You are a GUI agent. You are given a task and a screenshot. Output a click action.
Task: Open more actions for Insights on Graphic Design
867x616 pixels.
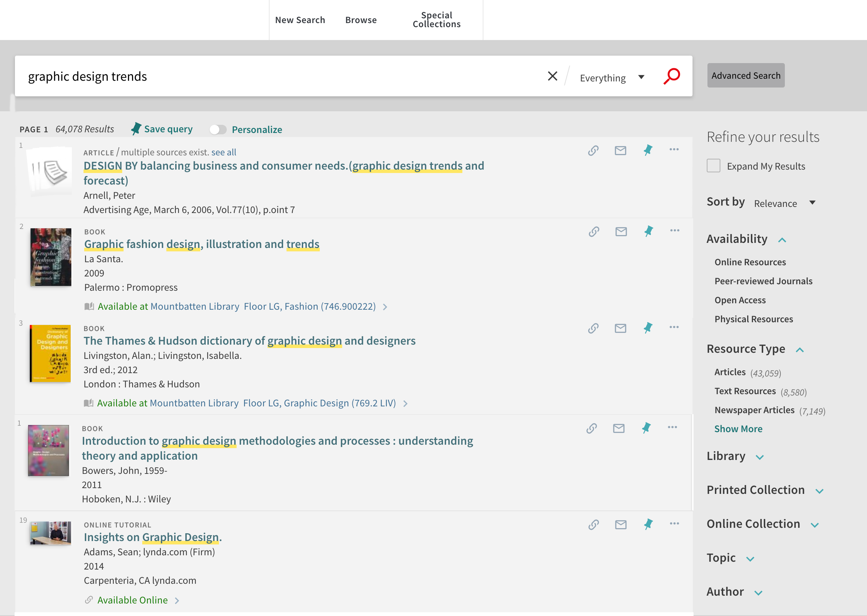pyautogui.click(x=674, y=523)
